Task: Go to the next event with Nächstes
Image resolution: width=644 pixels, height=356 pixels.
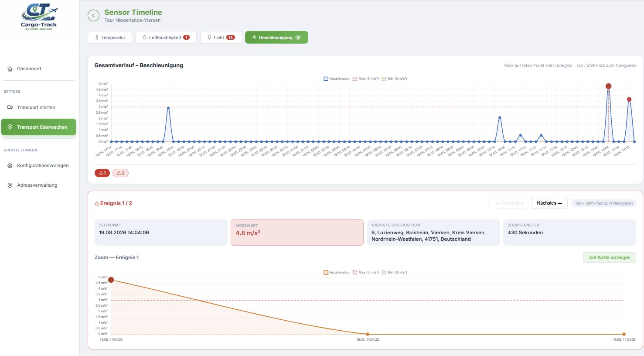Action: click(x=549, y=203)
